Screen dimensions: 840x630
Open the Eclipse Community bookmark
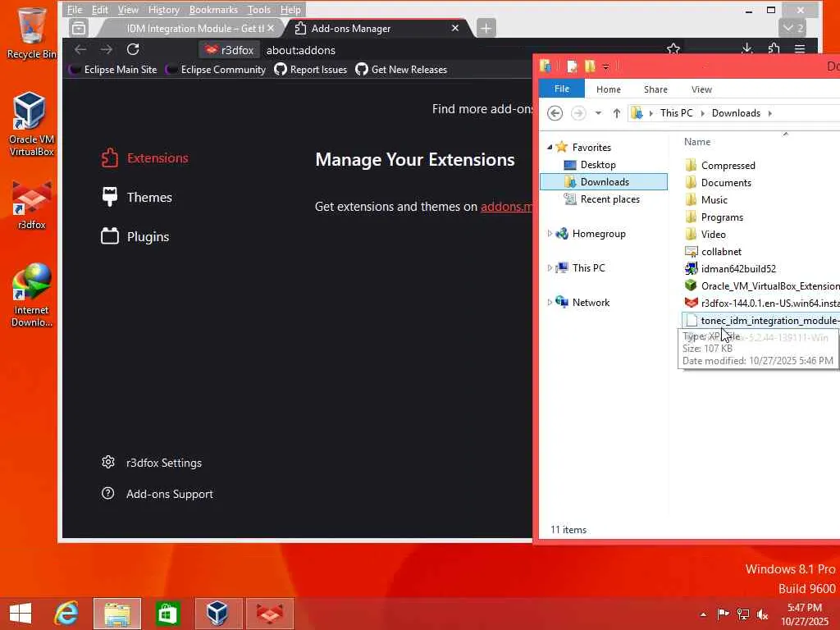pyautogui.click(x=216, y=70)
